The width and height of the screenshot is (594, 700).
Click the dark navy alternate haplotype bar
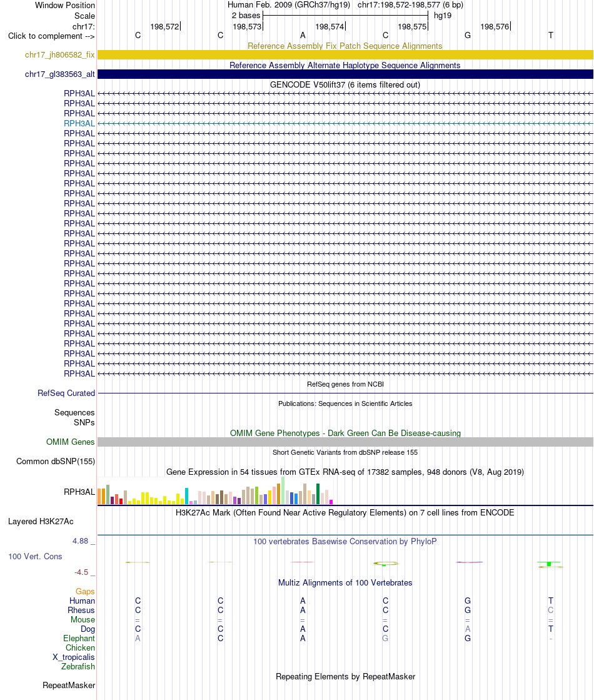(x=345, y=74)
